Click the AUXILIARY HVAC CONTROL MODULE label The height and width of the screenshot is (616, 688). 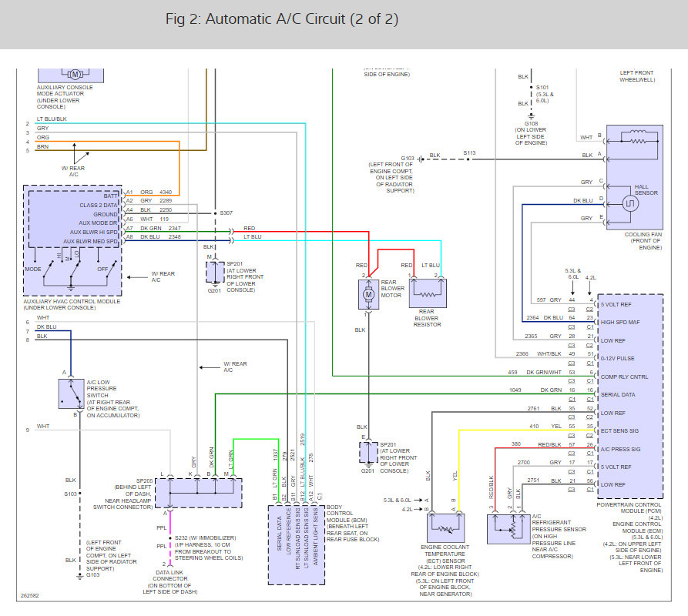pos(72,302)
